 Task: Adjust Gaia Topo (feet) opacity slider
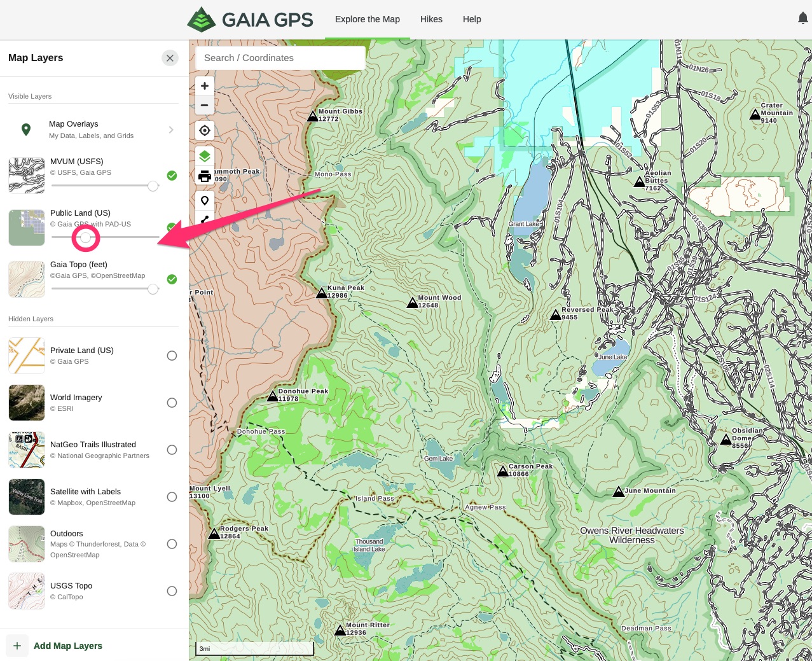coord(153,289)
